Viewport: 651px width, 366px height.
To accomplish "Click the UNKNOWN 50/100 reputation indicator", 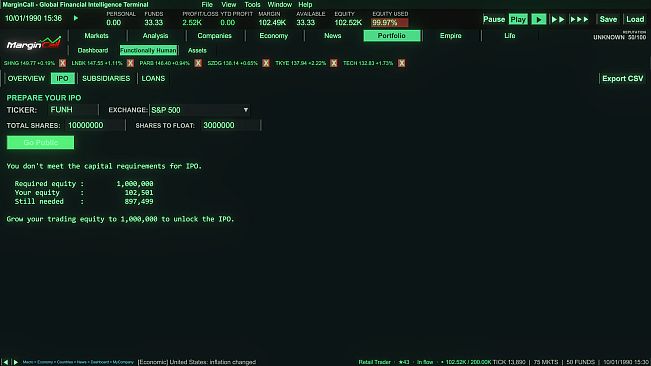I will 620,37.
